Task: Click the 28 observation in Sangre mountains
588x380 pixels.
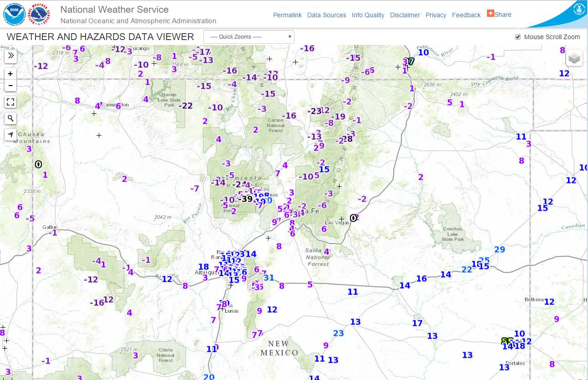Action: click(348, 139)
